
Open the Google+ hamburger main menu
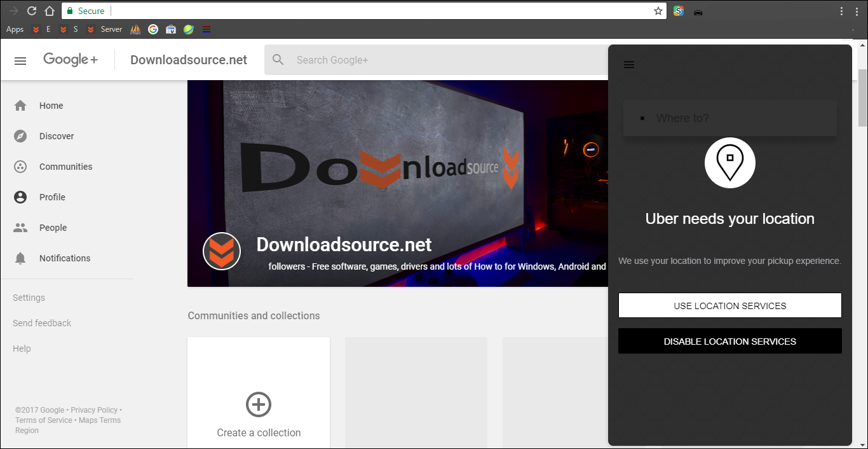coord(20,60)
